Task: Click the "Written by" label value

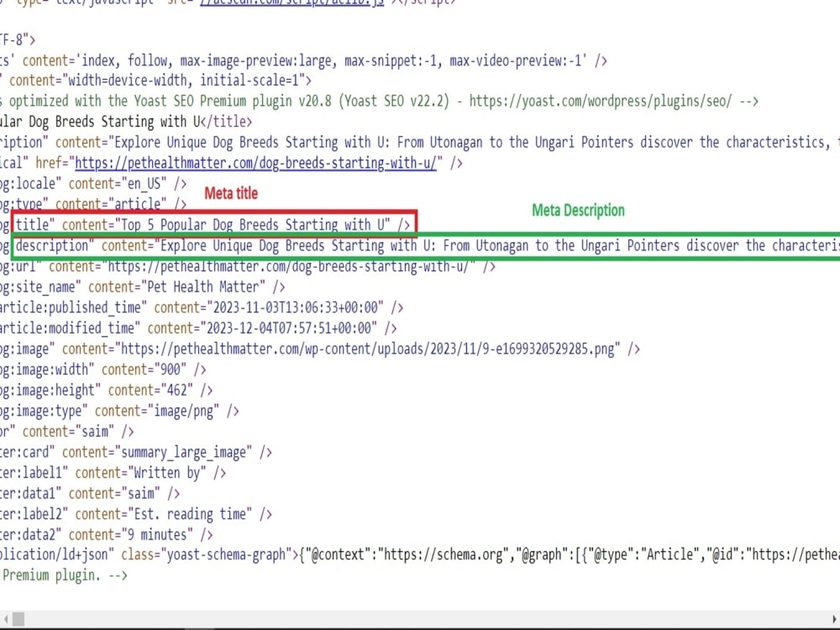Action: click(167, 473)
